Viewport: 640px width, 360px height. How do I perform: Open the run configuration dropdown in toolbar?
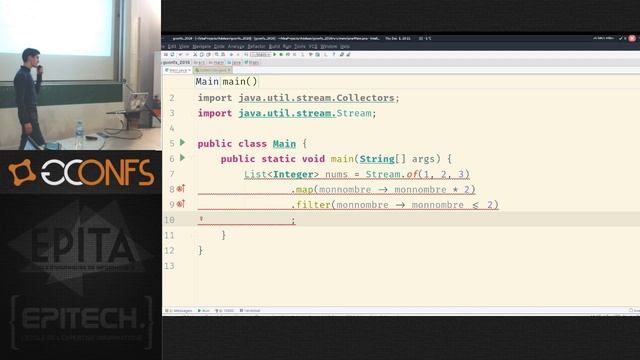tap(260, 54)
